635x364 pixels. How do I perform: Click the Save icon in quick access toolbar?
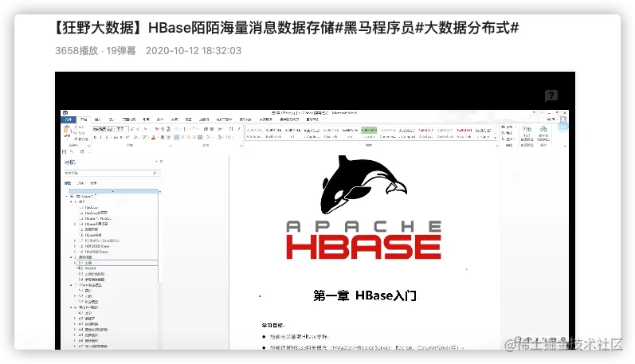64,152
